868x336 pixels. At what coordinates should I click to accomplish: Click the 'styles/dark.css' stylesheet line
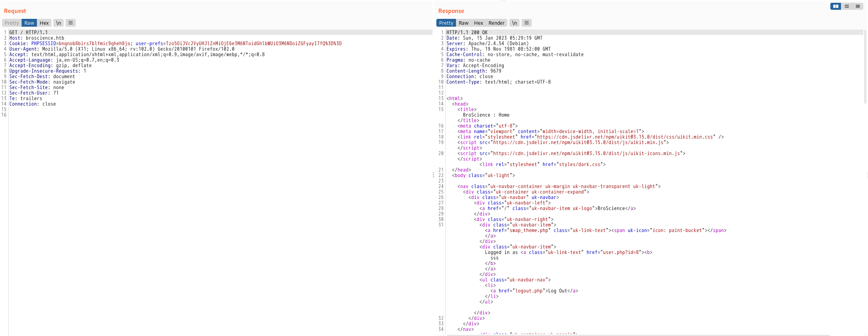pos(543,164)
